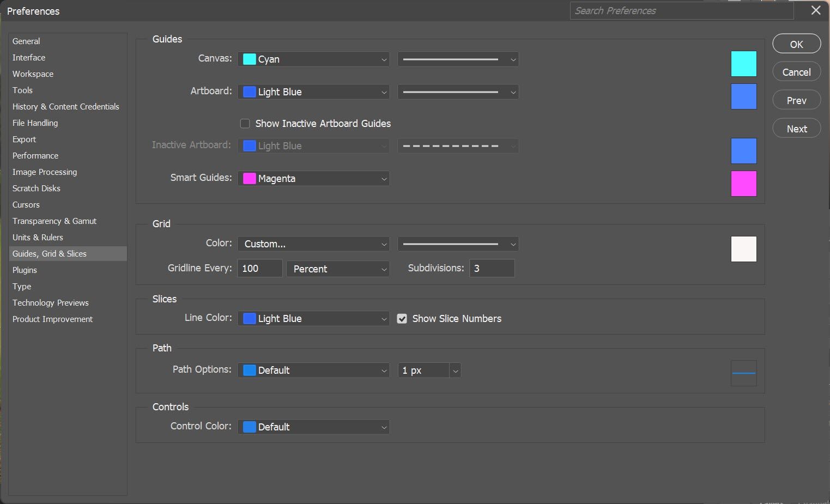Go back using the Prev button

pos(796,100)
